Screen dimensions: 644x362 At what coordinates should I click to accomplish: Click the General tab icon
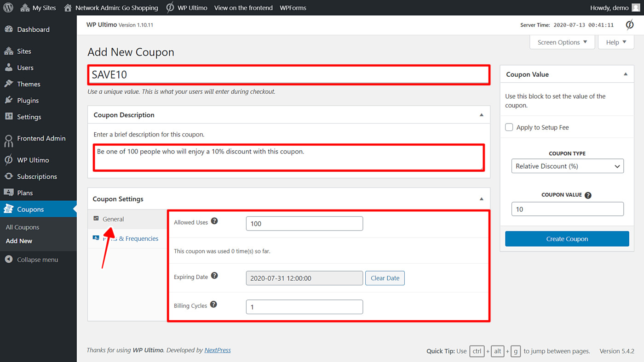[96, 219]
